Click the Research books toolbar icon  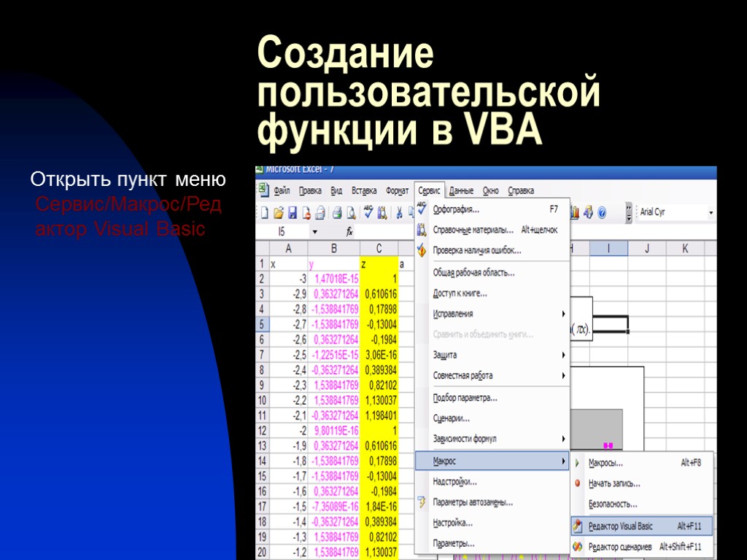(382, 212)
